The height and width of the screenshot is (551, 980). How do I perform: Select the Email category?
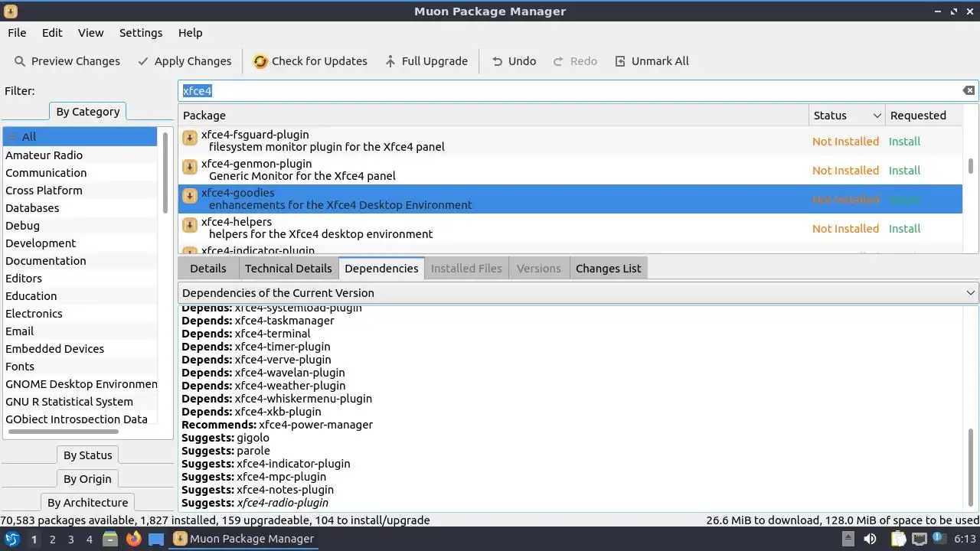point(80,331)
